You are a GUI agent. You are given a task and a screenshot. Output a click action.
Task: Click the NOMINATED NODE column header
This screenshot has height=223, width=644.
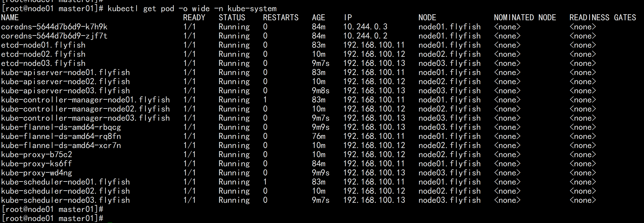(x=525, y=18)
